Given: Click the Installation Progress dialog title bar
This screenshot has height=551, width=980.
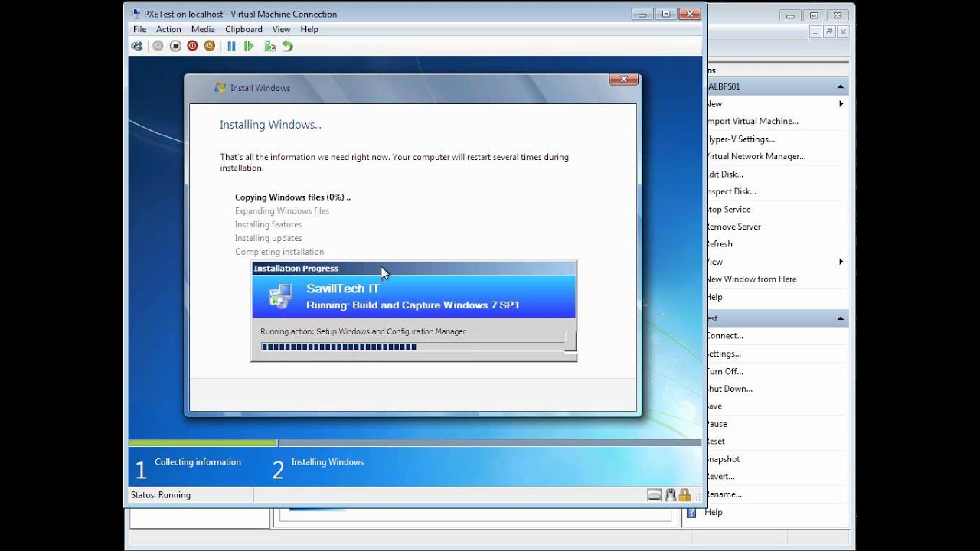Looking at the screenshot, I should click(413, 269).
